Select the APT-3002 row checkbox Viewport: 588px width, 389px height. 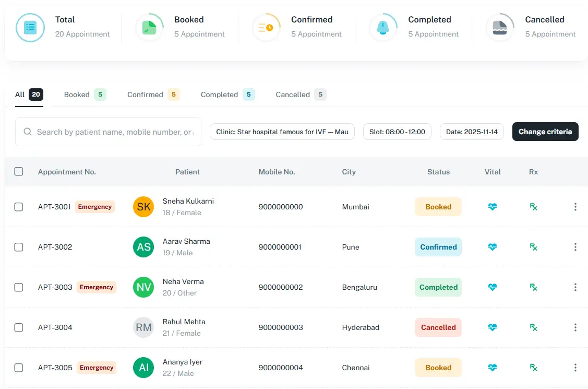(x=19, y=247)
